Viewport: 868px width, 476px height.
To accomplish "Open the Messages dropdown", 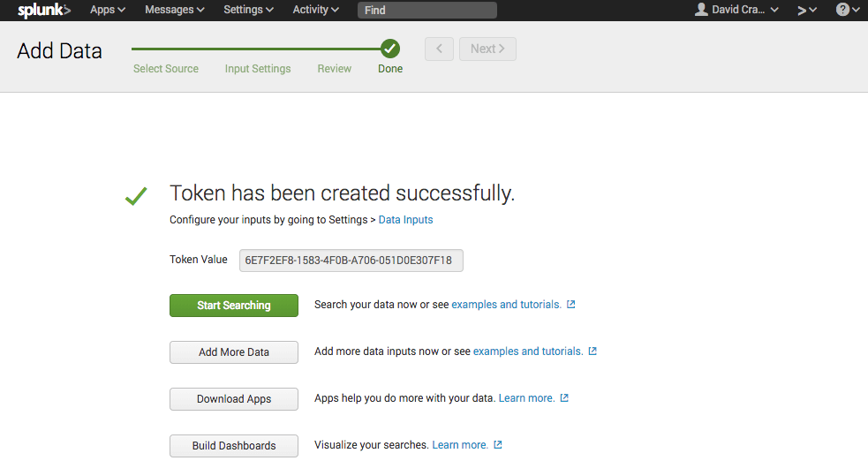I will [175, 10].
